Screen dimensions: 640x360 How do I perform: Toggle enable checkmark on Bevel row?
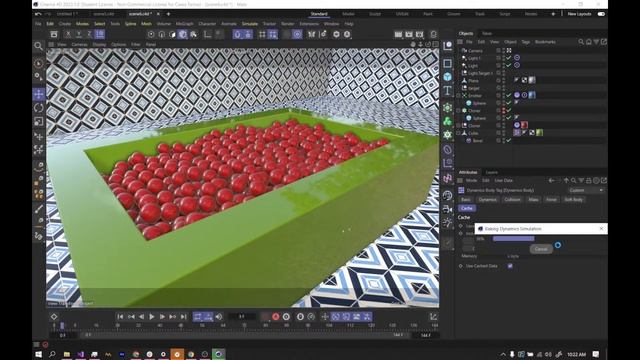click(x=509, y=140)
